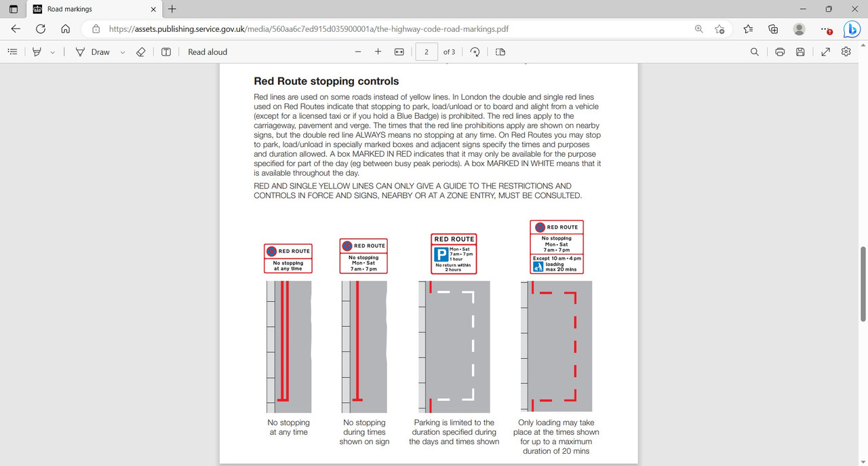Image resolution: width=868 pixels, height=466 pixels.
Task: Open the browser profile avatar
Action: 799,29
